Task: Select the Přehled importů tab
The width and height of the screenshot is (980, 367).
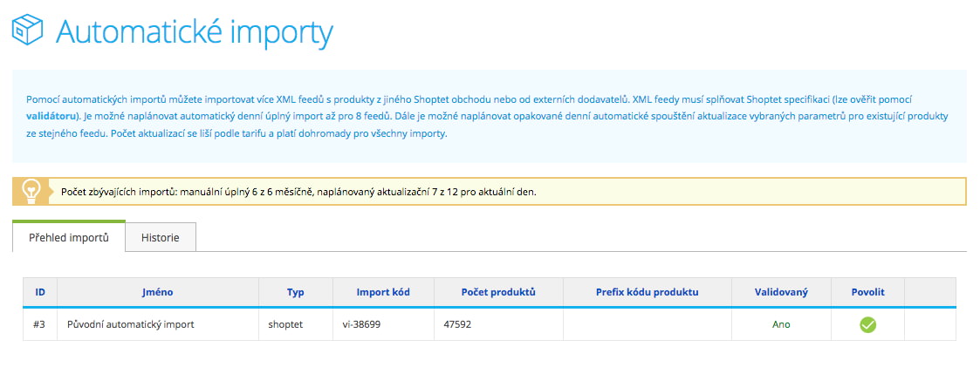Action: pos(69,237)
